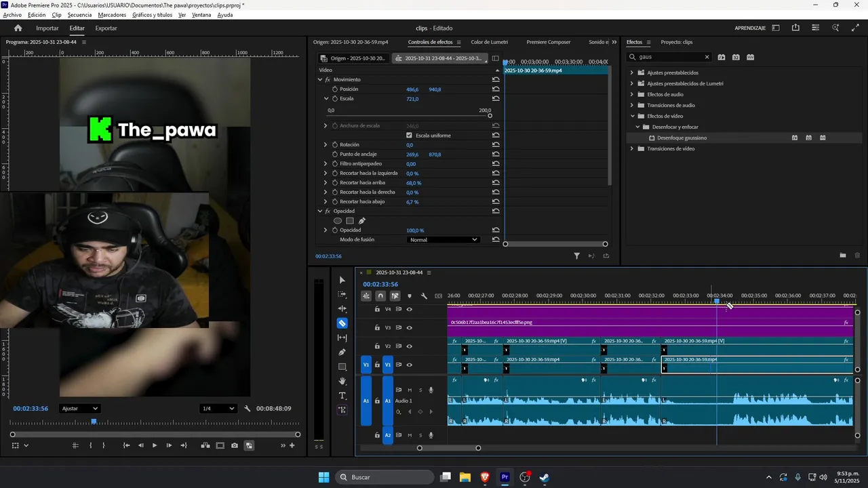Image resolution: width=868 pixels, height=488 pixels.
Task: Go to the Importar workspace
Action: click(47, 28)
